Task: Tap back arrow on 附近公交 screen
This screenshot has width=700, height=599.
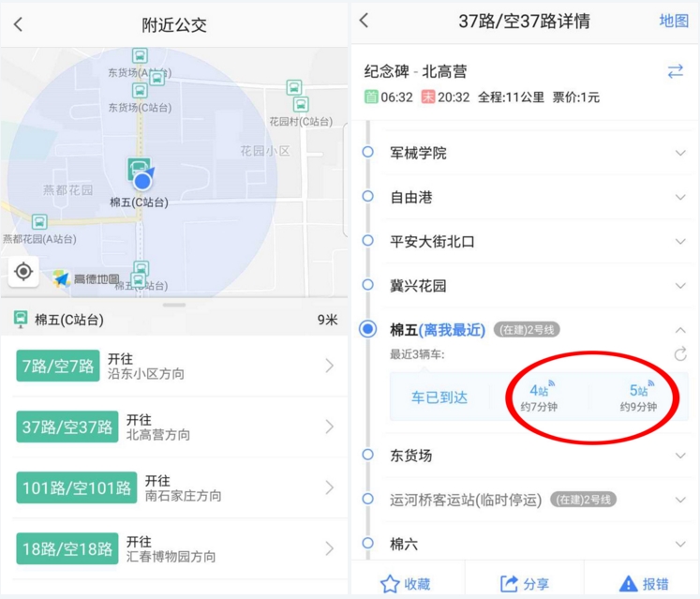Action: pos(19,25)
